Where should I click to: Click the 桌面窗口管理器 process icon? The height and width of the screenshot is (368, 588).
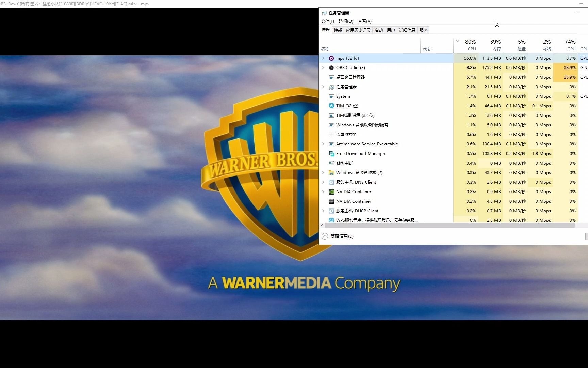coord(331,77)
